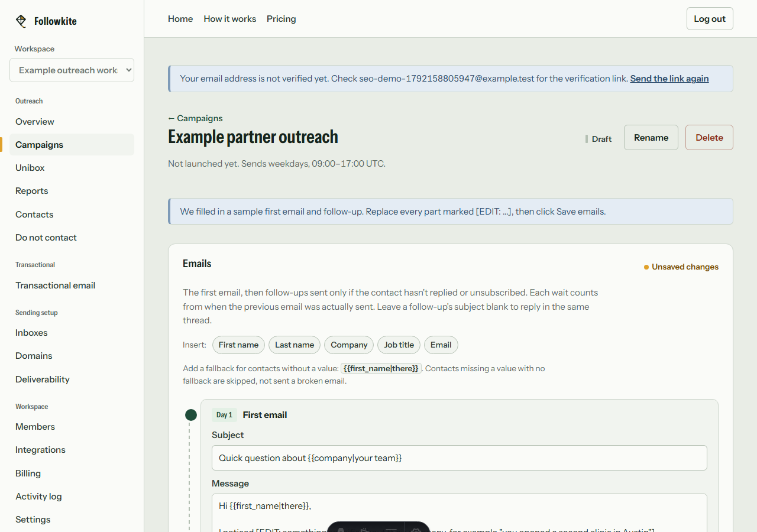The height and width of the screenshot is (532, 757).
Task: Open the Workspace selector dropdown
Action: (72, 70)
